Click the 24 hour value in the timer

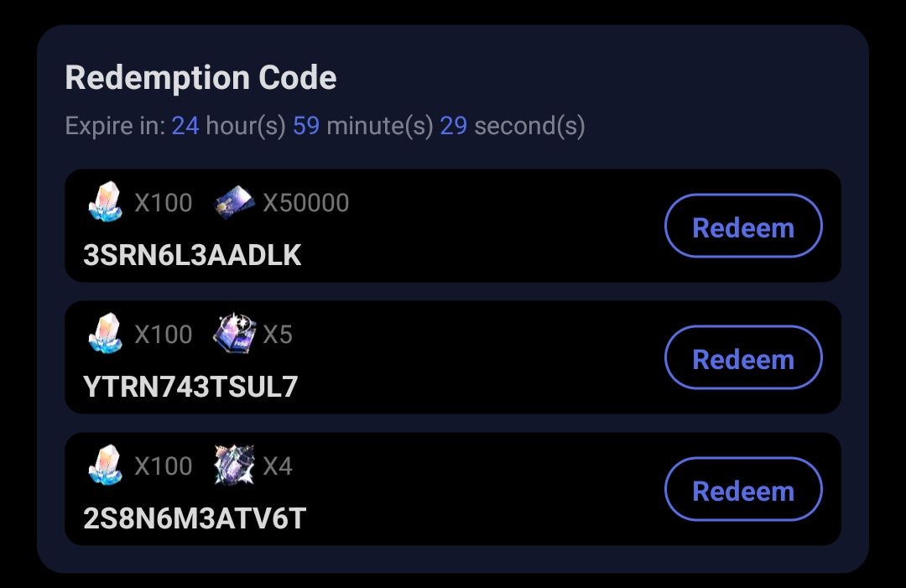tap(186, 126)
